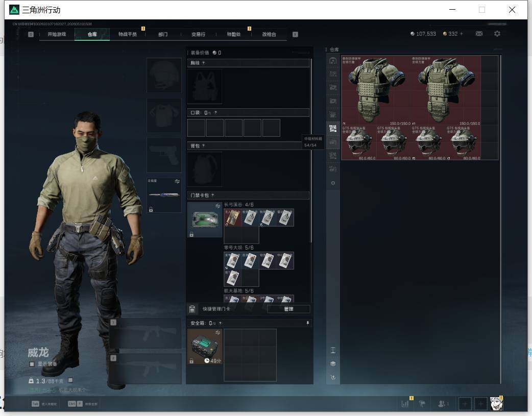532x416 pixels.
Task: Select the keycard case item
Action: coord(205,219)
